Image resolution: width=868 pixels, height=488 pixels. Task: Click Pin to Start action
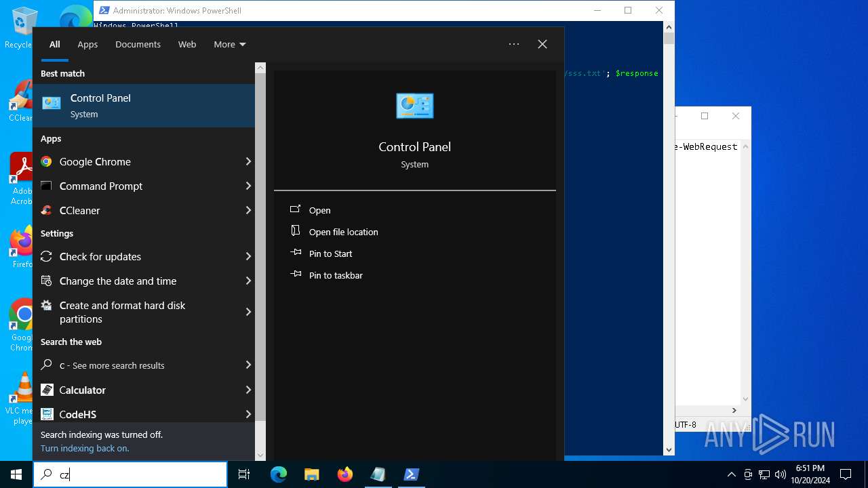tap(330, 253)
